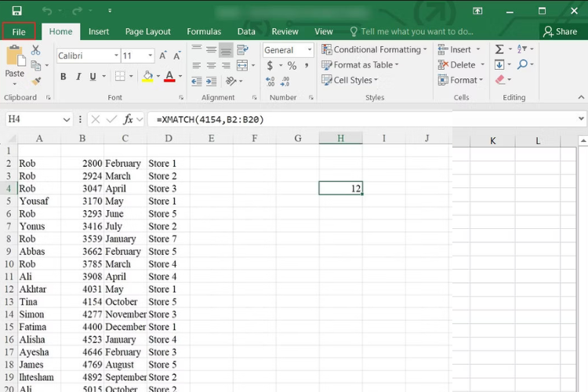Screen dimensions: 588x392
Task: Click the Tell me what you want to do box
Action: tap(412, 31)
